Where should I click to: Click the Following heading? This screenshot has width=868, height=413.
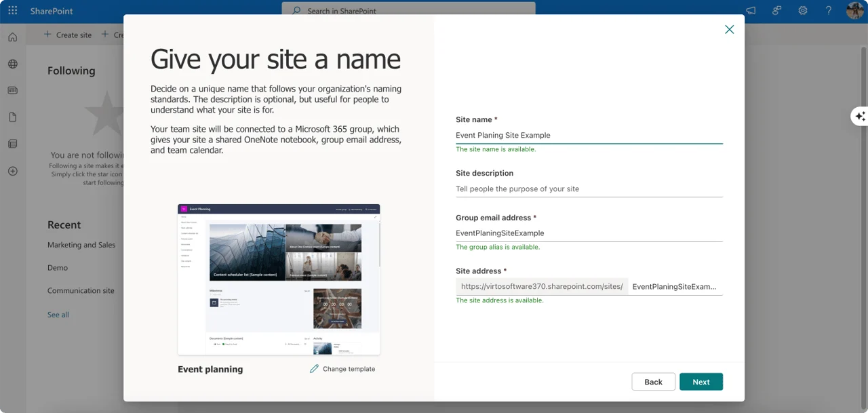(x=71, y=71)
